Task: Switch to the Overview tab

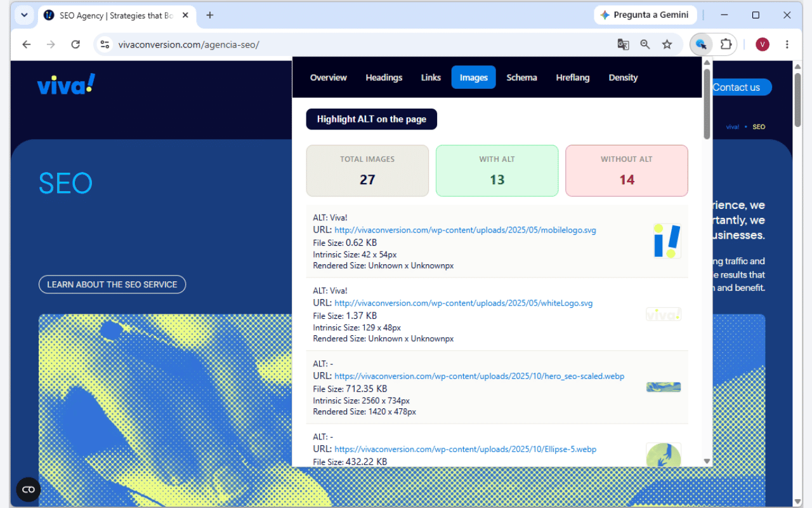Action: click(328, 77)
